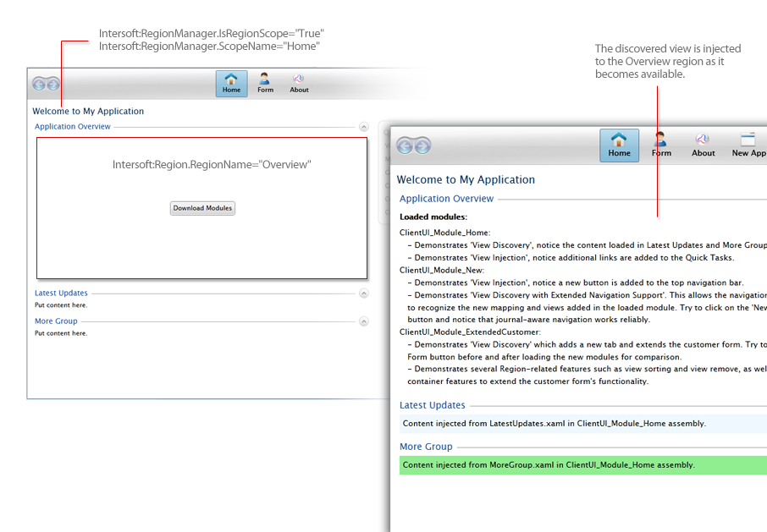Click 'Content injected from LatestUpdates.xaml' text
The height and width of the screenshot is (532, 767).
pos(555,424)
